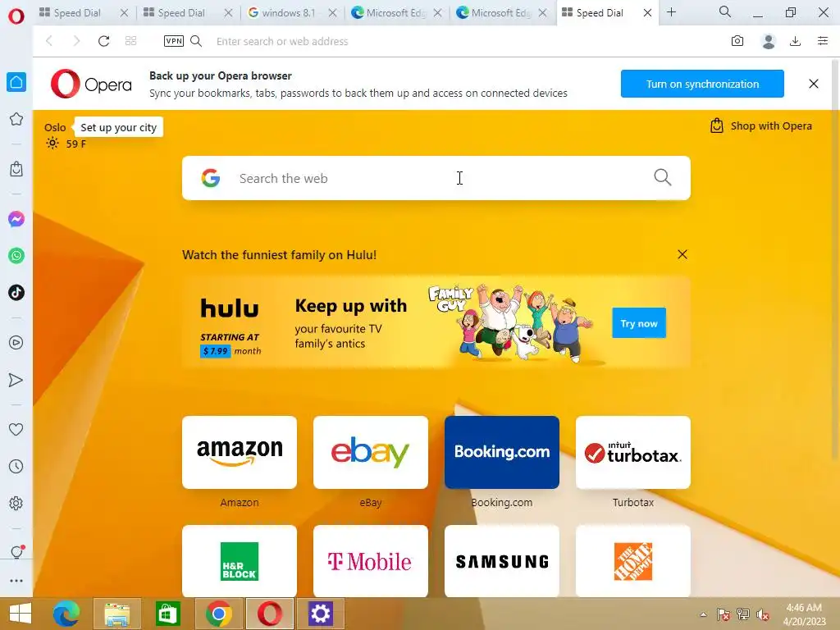
Task: Click the Reload page button
Action: click(x=104, y=41)
